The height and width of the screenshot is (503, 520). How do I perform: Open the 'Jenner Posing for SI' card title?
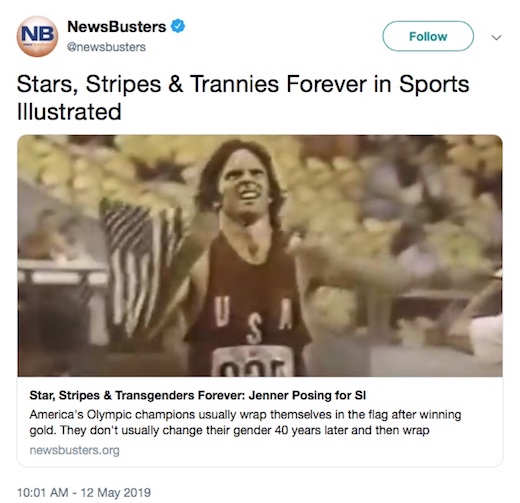[198, 395]
